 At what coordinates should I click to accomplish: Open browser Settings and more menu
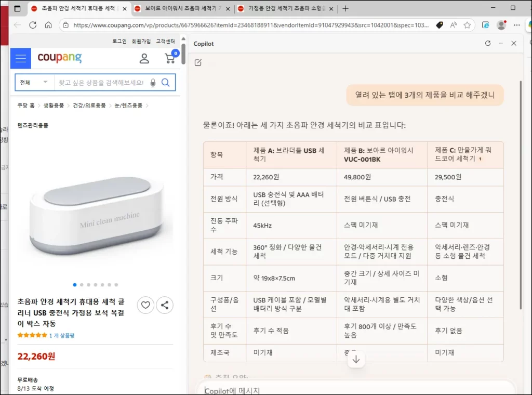[x=517, y=25]
